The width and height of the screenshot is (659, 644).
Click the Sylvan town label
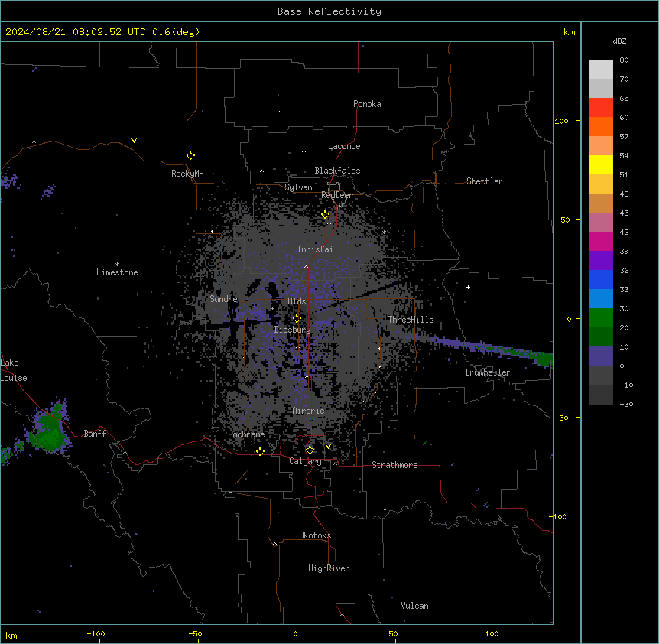pyautogui.click(x=298, y=187)
